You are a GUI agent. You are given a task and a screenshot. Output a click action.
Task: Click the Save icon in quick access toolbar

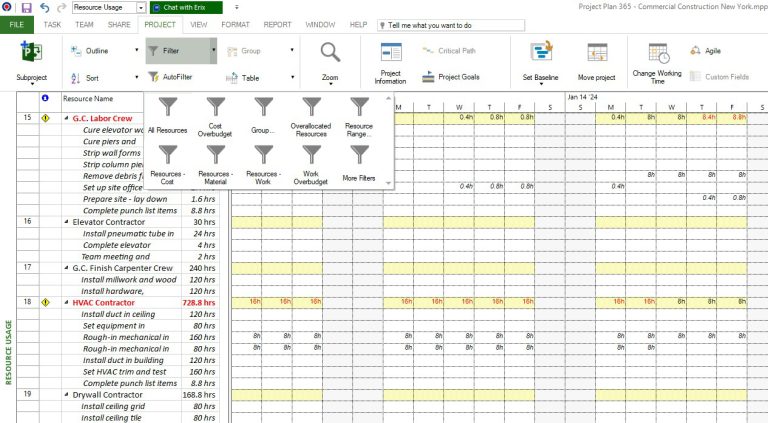[26, 7]
